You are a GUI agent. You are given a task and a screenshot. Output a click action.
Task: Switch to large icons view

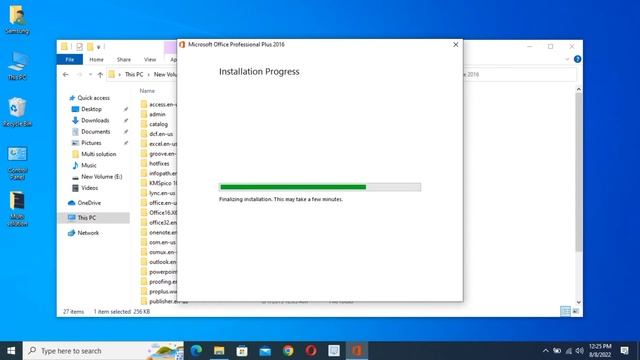pyautogui.click(x=576, y=311)
